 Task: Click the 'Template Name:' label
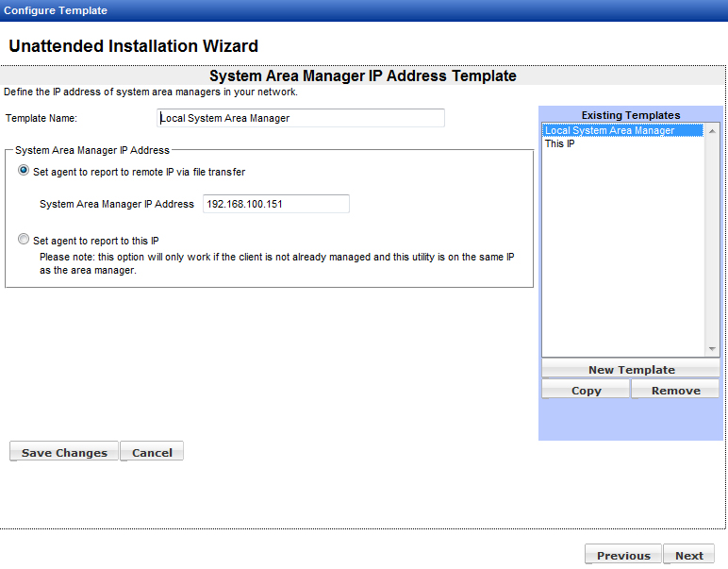(x=41, y=119)
